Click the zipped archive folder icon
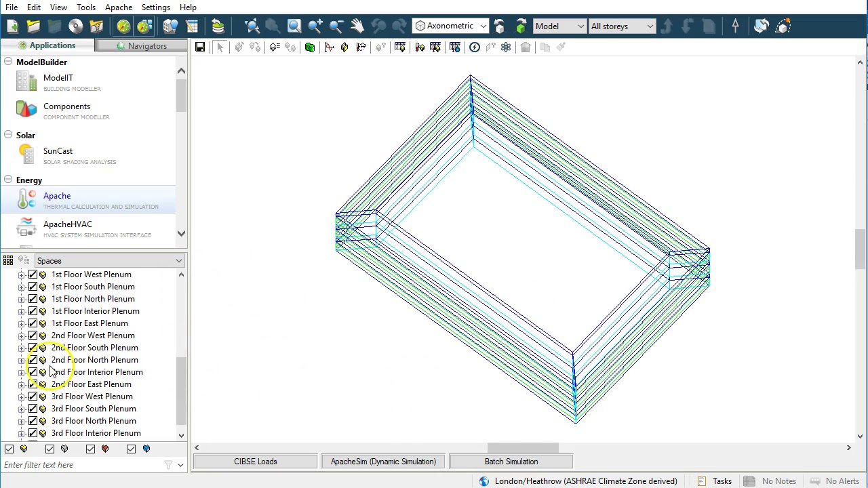868x488 pixels. [x=96, y=26]
